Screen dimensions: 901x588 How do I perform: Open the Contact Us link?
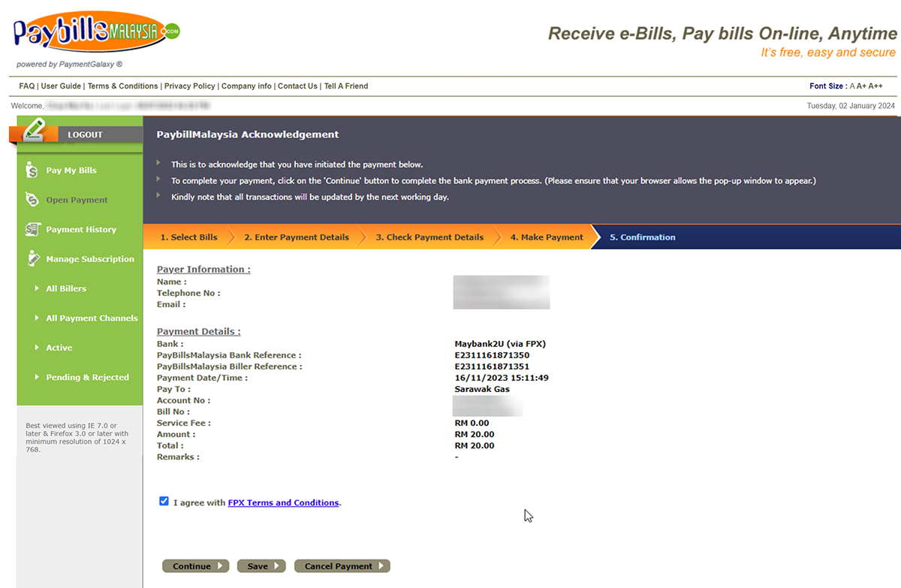click(x=297, y=86)
